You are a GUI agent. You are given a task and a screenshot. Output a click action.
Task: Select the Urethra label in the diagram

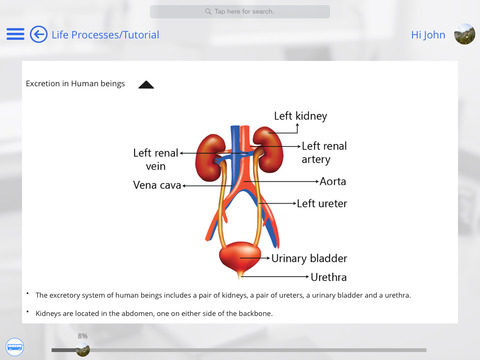tap(329, 277)
